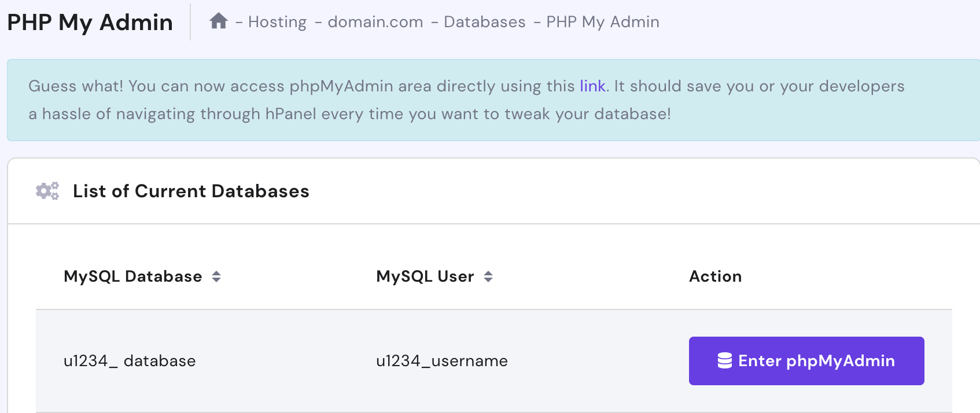The width and height of the screenshot is (980, 413).
Task: Click the u1234_ database row
Action: [x=130, y=360]
